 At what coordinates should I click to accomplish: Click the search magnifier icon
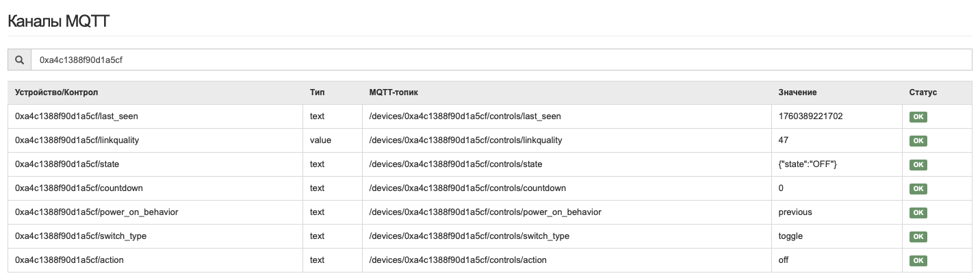click(x=19, y=60)
